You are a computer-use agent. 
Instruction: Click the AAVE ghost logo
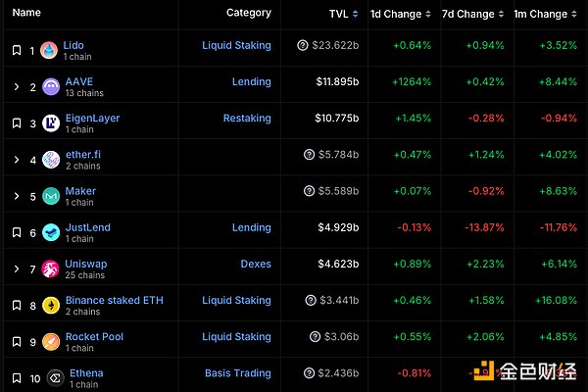(51, 87)
